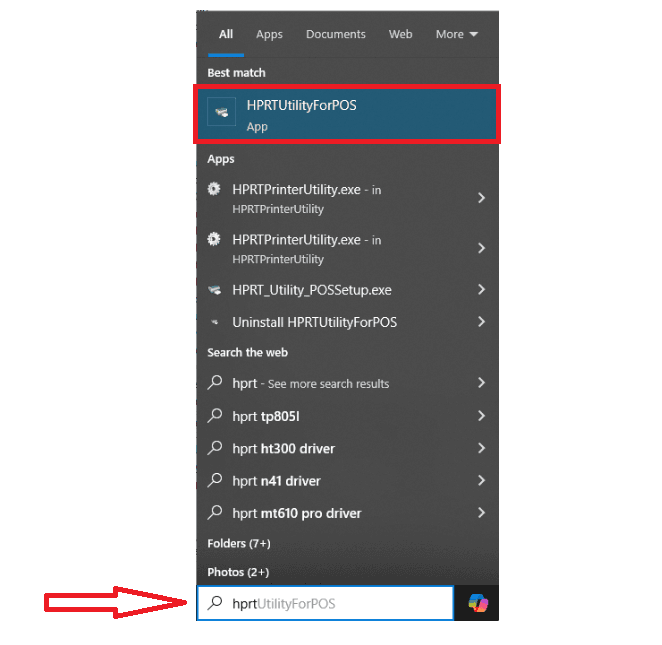The width and height of the screenshot is (662, 645).
Task: Click the magnifier icon next to hprt ht300 driver
Action: [214, 449]
